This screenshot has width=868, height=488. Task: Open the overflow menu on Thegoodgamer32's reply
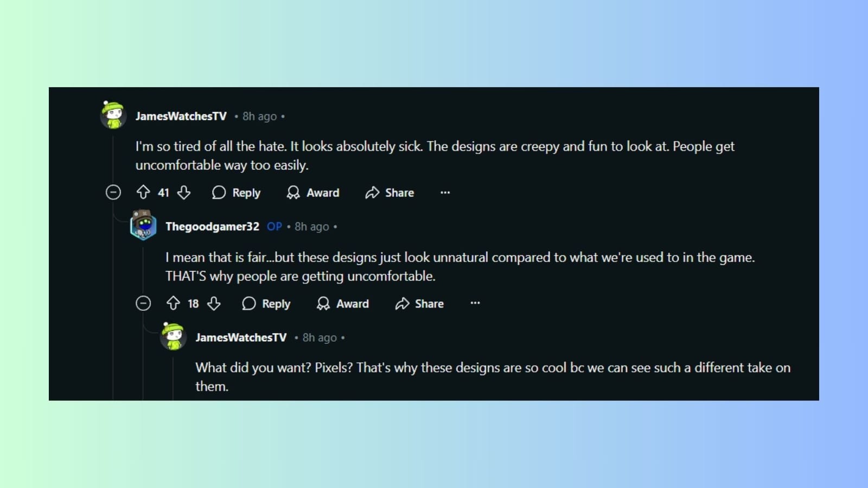(x=475, y=304)
